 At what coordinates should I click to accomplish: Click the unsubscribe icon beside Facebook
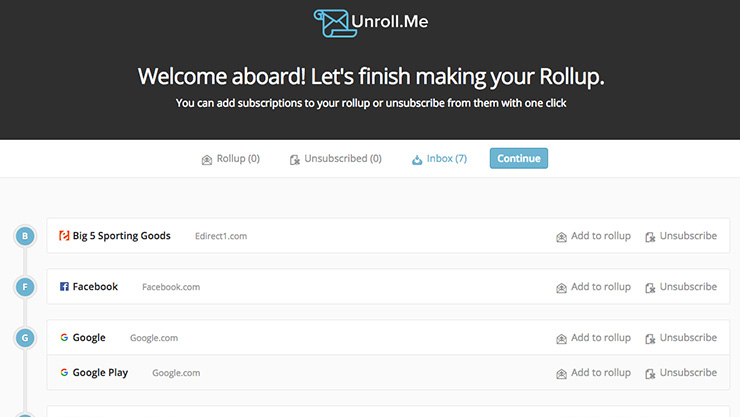click(650, 288)
